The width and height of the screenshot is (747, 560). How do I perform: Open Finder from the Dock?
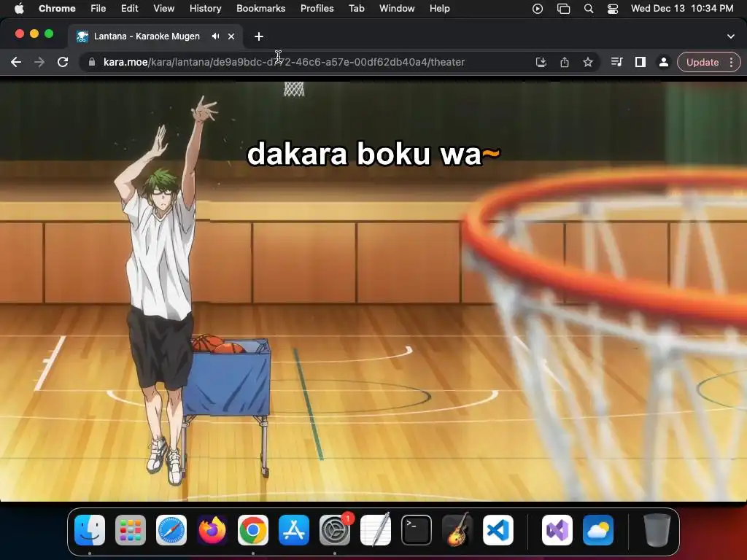click(90, 530)
